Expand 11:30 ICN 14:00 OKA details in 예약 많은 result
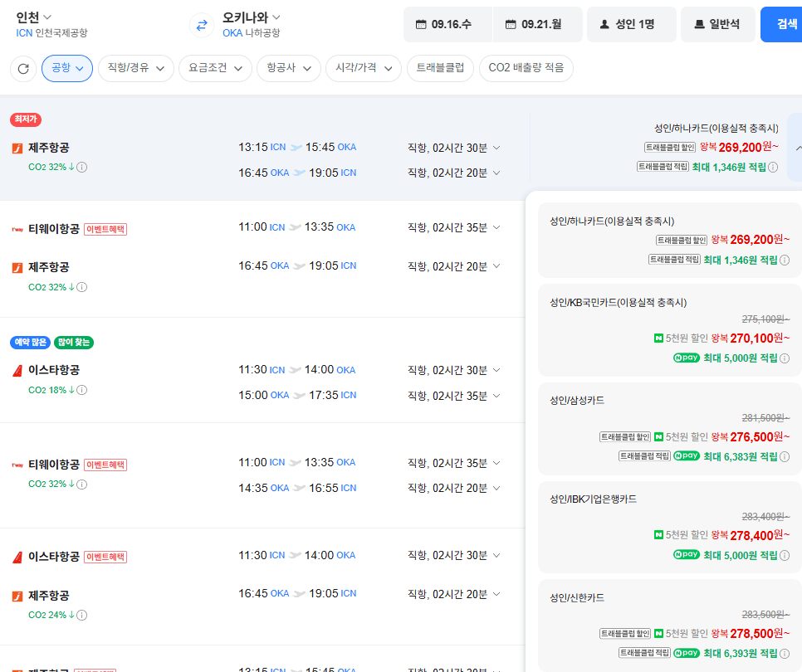Screen dimensions: 802x672 point(496,370)
